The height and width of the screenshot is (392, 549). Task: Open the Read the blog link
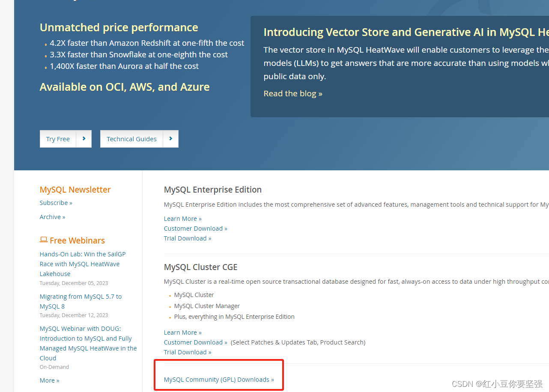(x=293, y=93)
